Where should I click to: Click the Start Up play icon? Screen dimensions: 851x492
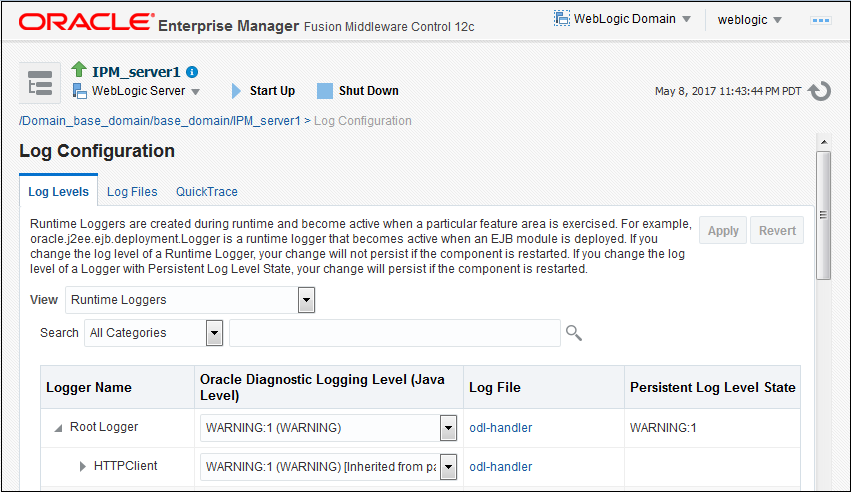(236, 91)
